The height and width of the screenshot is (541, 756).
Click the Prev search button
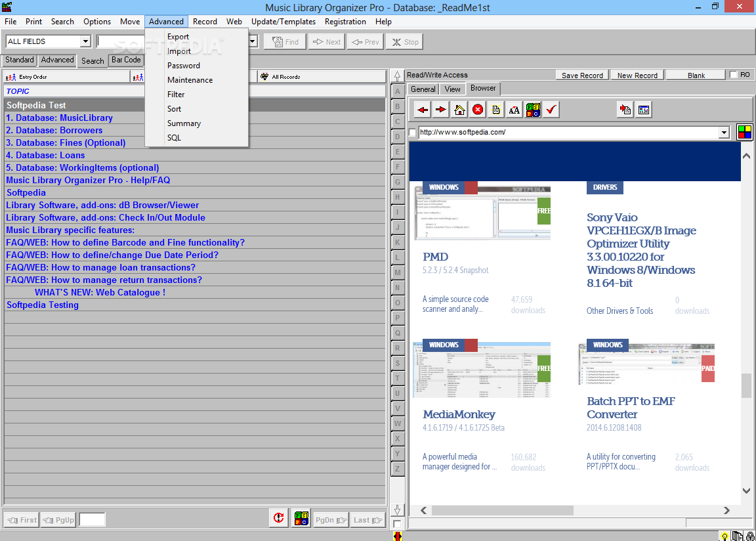point(366,42)
